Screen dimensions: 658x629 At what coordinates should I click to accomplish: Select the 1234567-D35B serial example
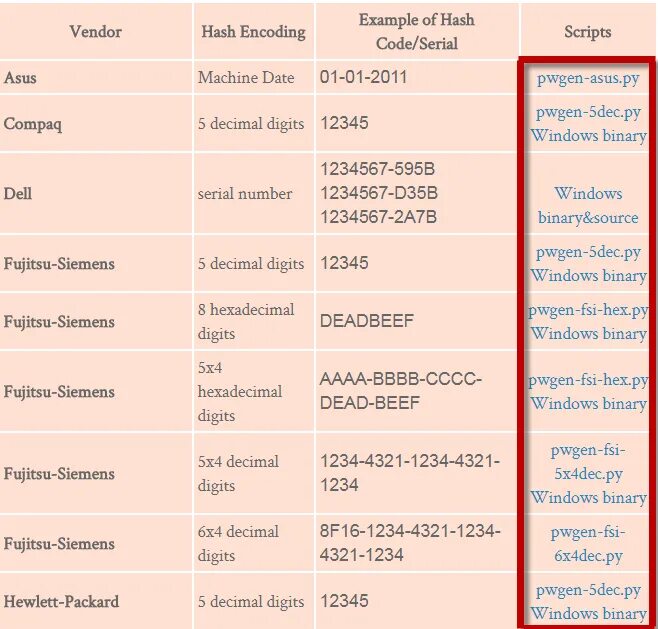point(379,193)
